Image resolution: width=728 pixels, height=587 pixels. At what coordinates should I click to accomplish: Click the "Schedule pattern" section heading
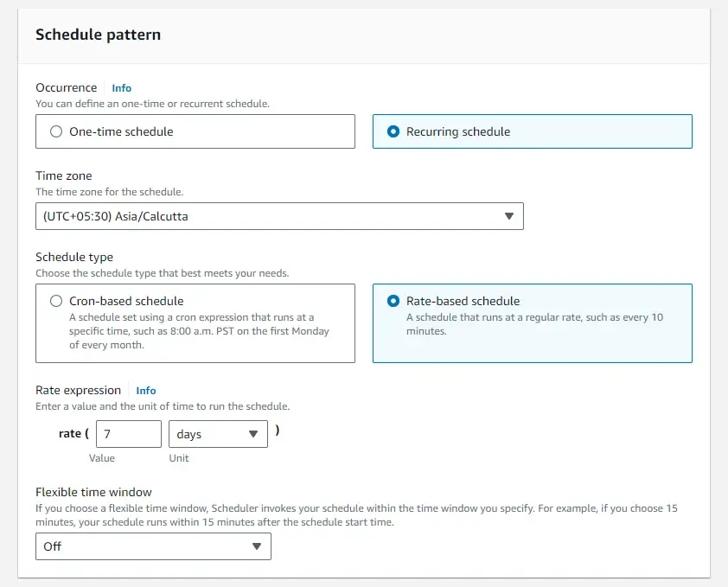click(x=98, y=35)
